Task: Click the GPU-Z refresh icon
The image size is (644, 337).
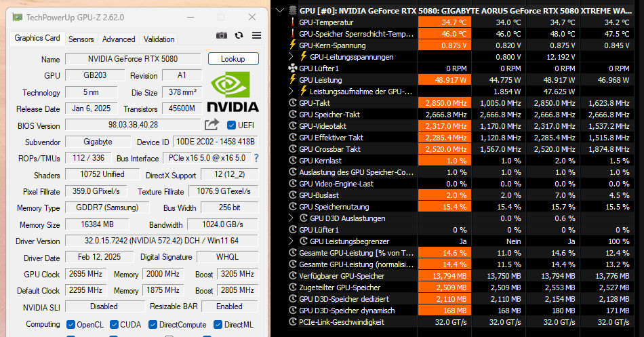Action: click(x=239, y=35)
